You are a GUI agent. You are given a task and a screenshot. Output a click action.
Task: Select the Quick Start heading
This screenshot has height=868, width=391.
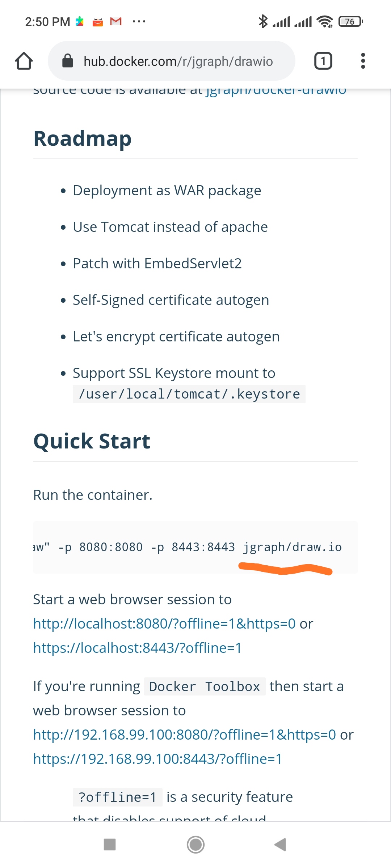tap(92, 441)
